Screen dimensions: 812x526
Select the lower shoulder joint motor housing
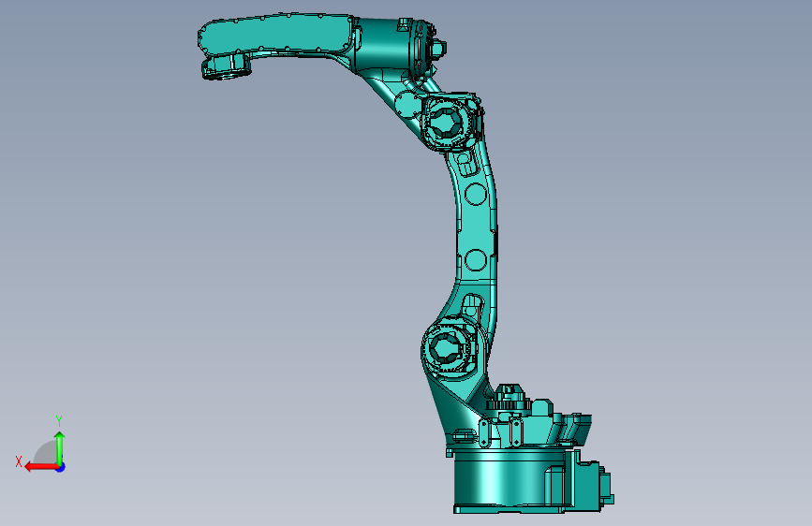(x=449, y=346)
